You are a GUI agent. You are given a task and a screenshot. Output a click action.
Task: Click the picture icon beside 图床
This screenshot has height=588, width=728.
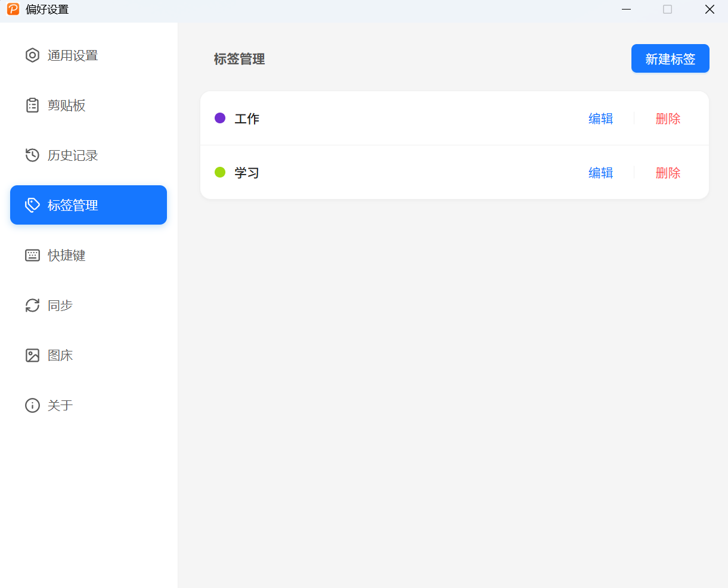(x=32, y=356)
